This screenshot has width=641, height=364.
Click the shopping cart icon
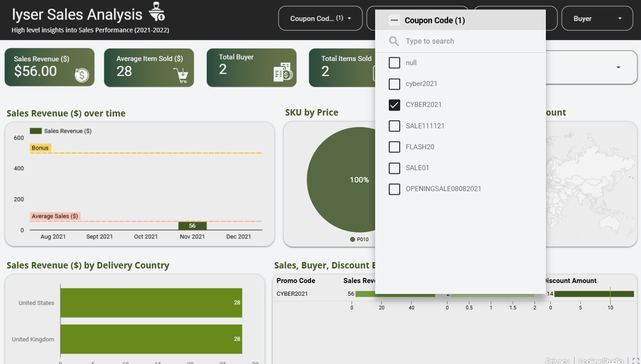tap(181, 76)
